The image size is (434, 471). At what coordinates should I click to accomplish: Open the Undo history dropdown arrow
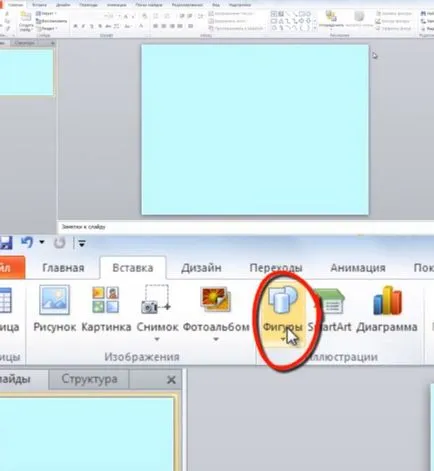point(42,242)
